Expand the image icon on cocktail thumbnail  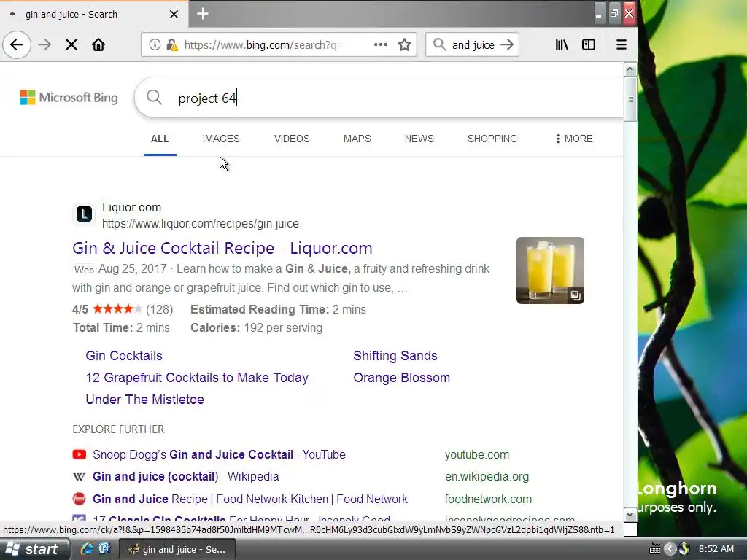tap(575, 295)
